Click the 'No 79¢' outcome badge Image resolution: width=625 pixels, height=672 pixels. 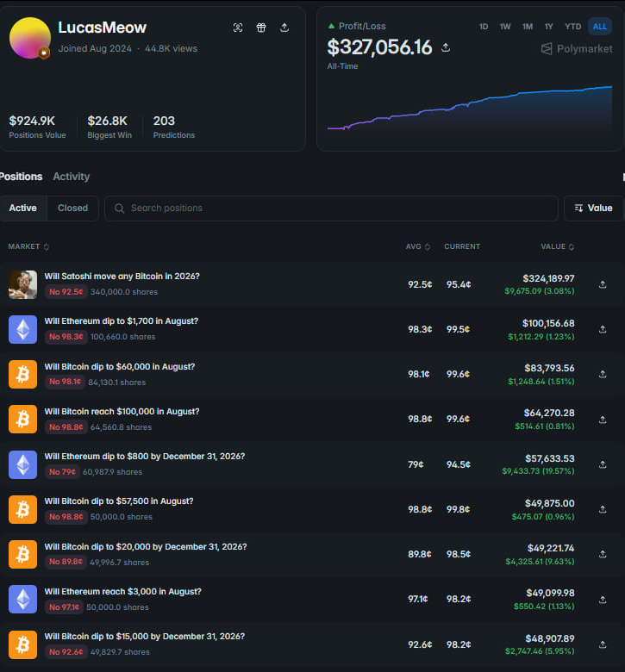click(62, 472)
